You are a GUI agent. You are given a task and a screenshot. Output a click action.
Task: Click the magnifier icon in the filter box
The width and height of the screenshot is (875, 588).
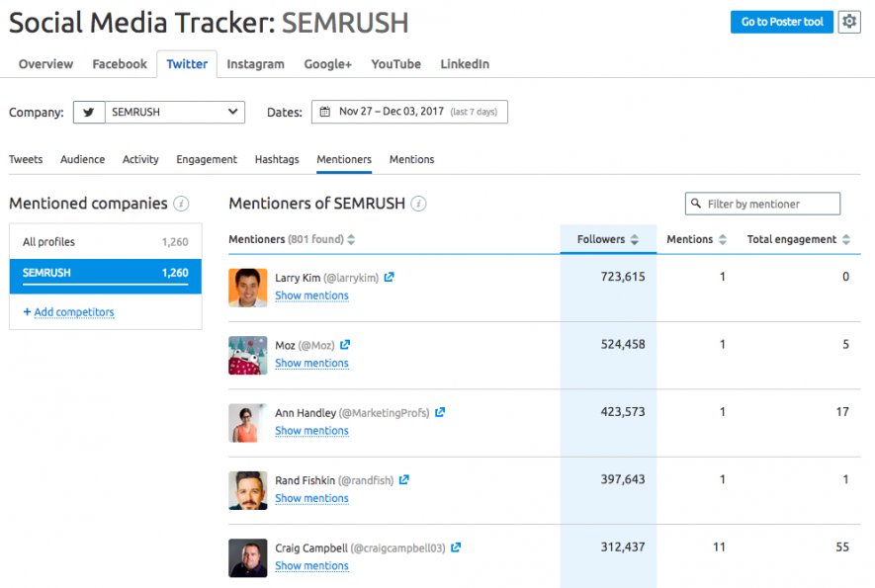pyautogui.click(x=696, y=203)
